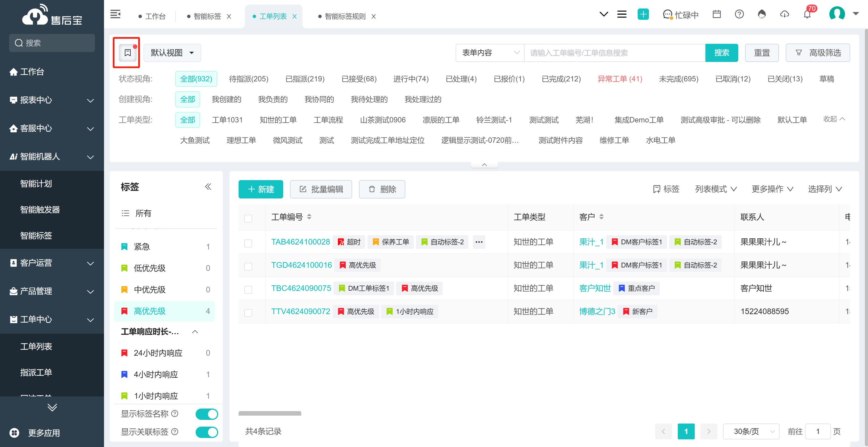Open 默认视图 dropdown
The height and width of the screenshot is (447, 868).
[172, 53]
